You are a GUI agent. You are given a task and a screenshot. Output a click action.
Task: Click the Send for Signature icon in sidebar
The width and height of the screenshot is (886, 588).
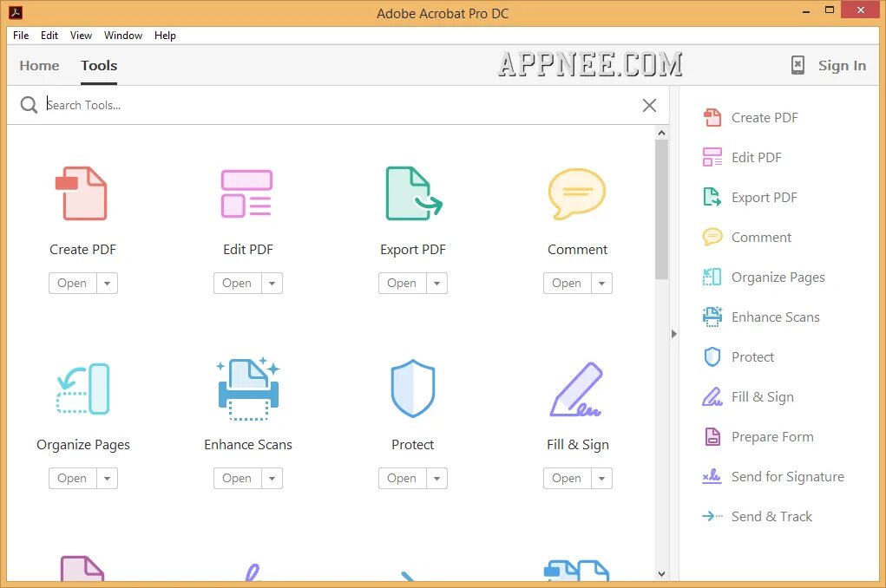pyautogui.click(x=712, y=476)
